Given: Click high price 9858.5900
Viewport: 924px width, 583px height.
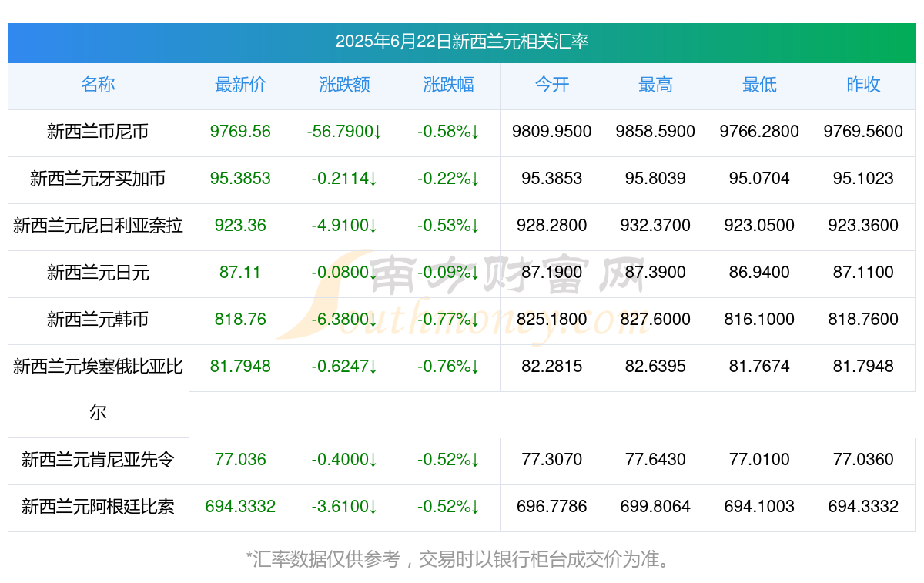Looking at the screenshot, I should tap(655, 132).
